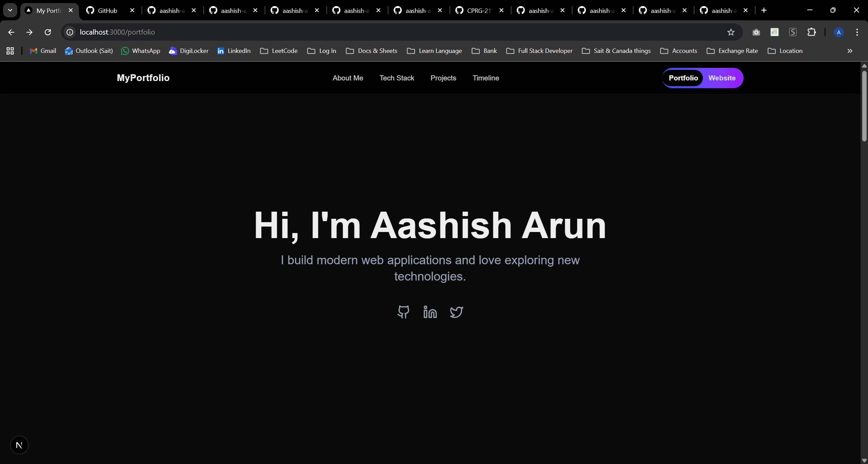The height and width of the screenshot is (464, 868).
Task: Go to the Tech Stack section
Action: (x=397, y=78)
